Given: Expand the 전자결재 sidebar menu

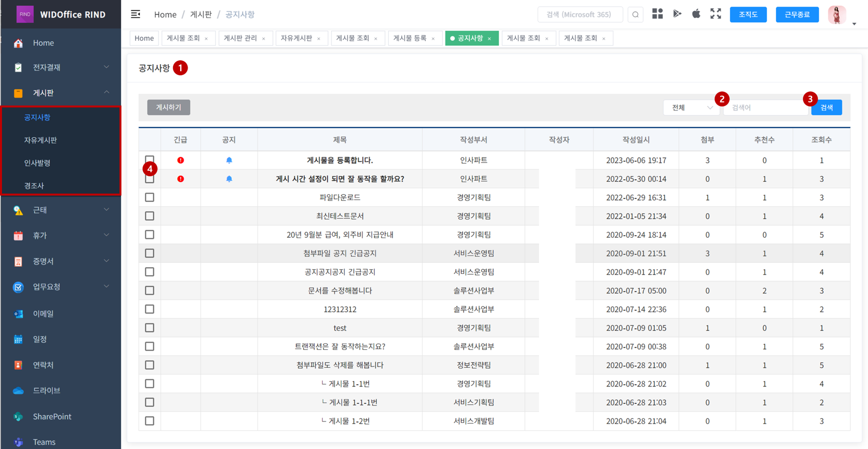Looking at the screenshot, I should [61, 67].
